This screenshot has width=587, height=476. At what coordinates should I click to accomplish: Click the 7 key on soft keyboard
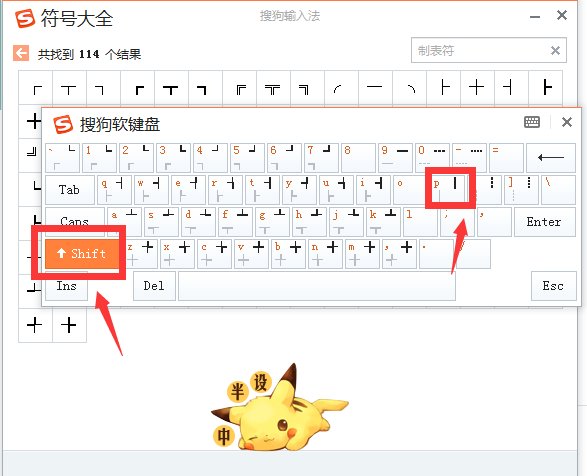322,157
